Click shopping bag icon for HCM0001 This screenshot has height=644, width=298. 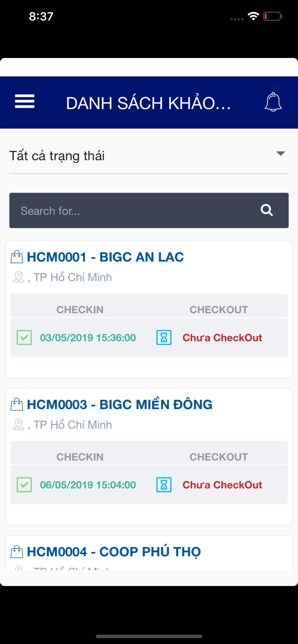click(x=17, y=257)
